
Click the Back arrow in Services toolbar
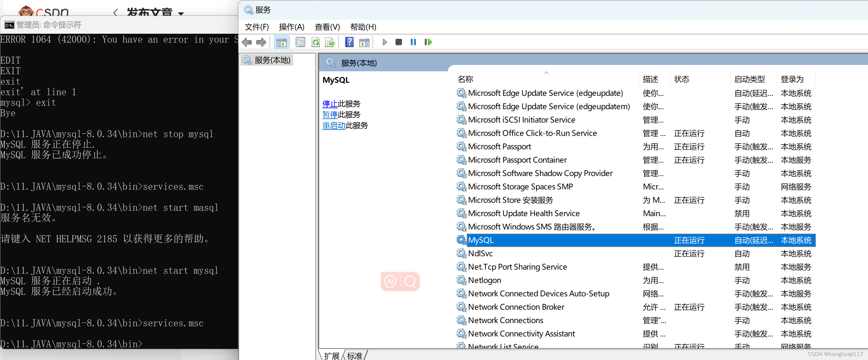[247, 42]
